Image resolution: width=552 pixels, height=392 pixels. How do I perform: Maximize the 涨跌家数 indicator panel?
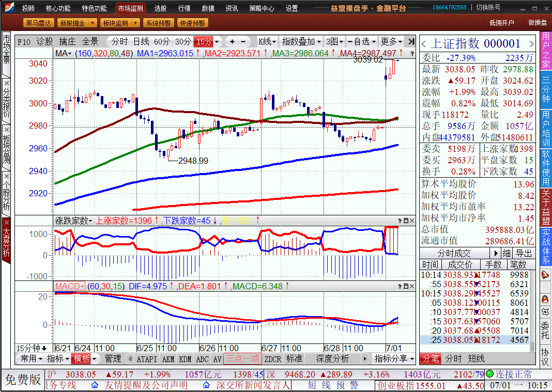[x=406, y=221]
